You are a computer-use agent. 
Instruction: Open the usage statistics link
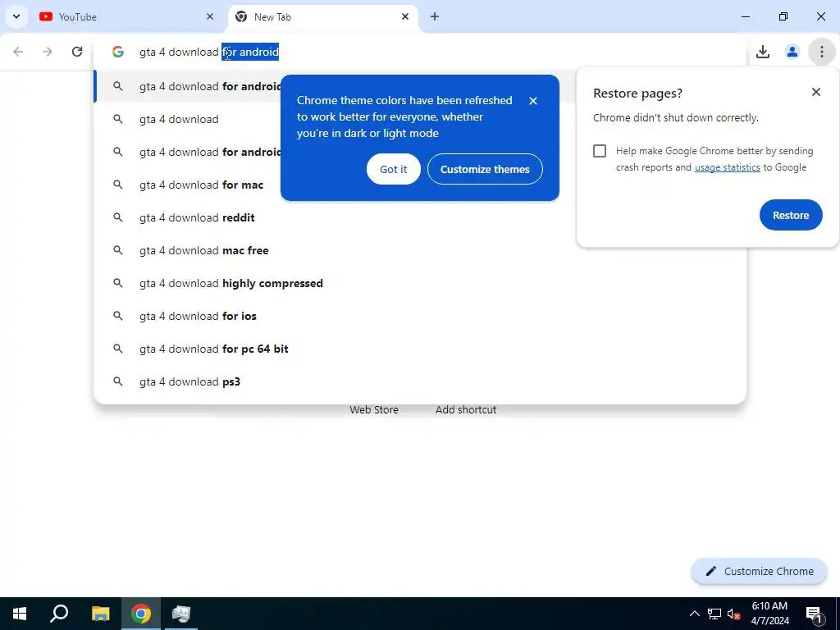(727, 167)
